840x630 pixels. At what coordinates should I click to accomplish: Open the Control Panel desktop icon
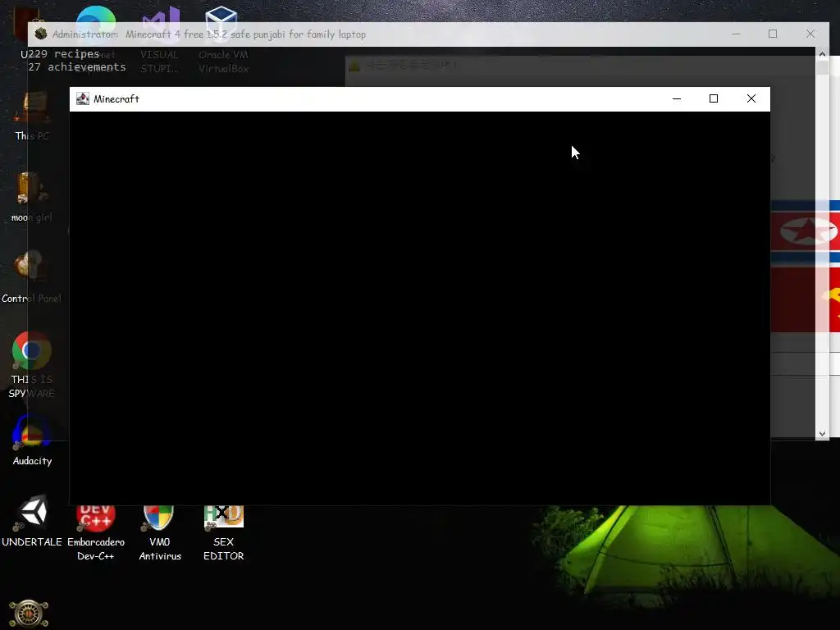[32, 277]
